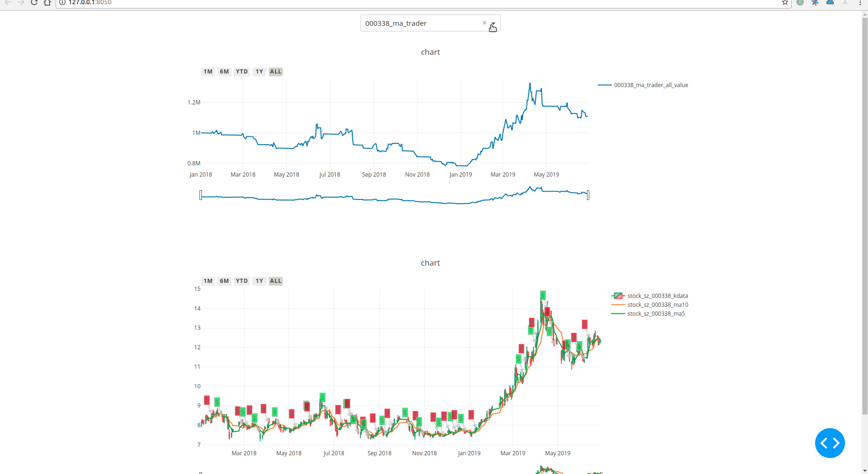The height and width of the screenshot is (474, 868).
Task: Click the blue code navigation debug button
Action: pyautogui.click(x=830, y=443)
